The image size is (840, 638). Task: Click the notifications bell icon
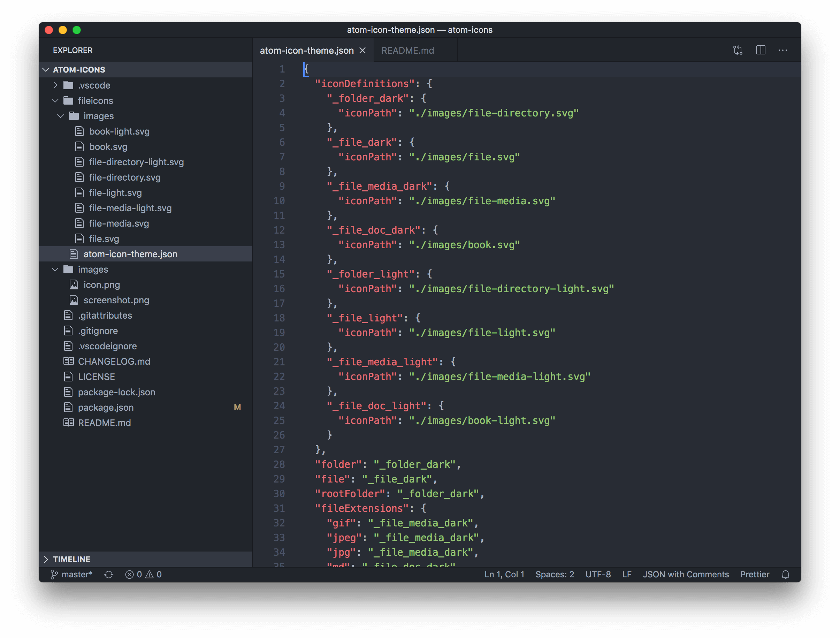pyautogui.click(x=785, y=574)
